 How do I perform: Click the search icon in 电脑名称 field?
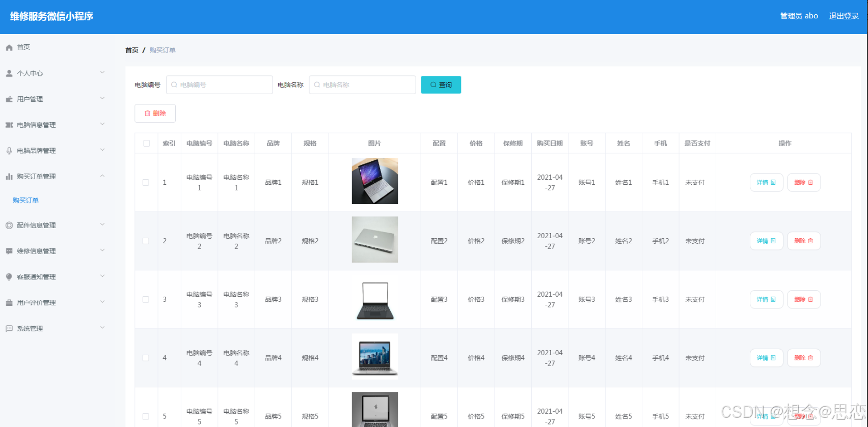[317, 85]
